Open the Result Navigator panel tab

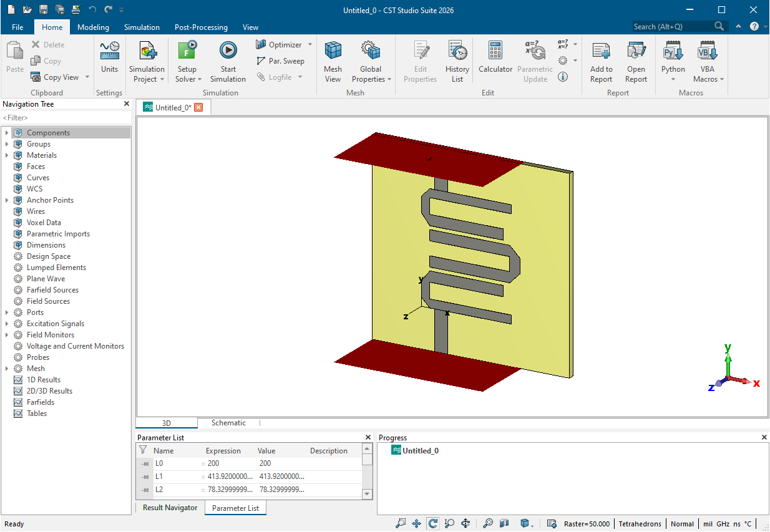point(170,508)
